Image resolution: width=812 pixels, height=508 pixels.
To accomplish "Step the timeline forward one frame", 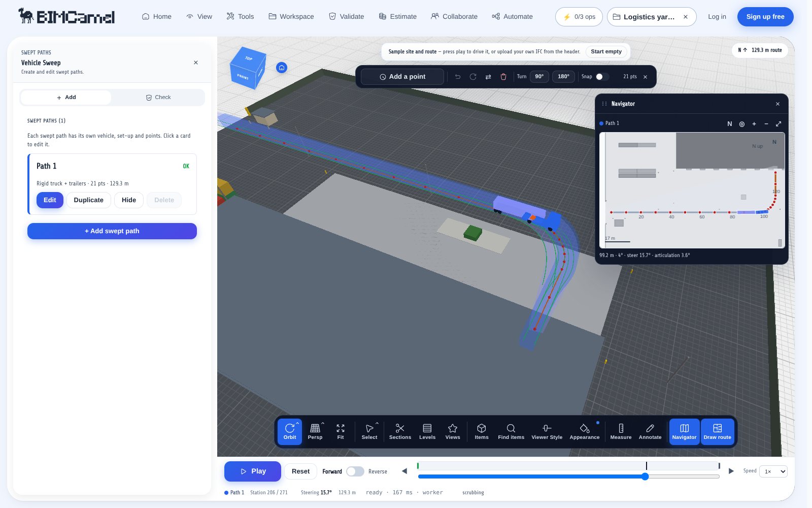I will [x=731, y=471].
